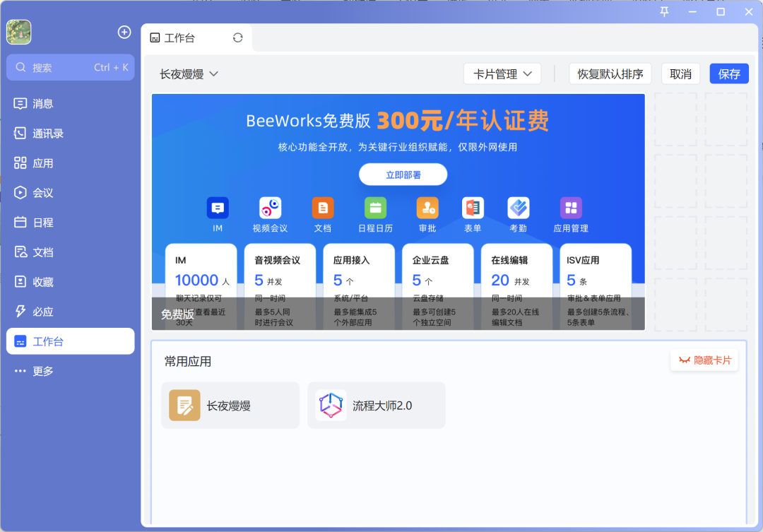Image resolution: width=763 pixels, height=532 pixels.
Task: Click 隐藏卡片 to hide the card
Action: coord(704,360)
